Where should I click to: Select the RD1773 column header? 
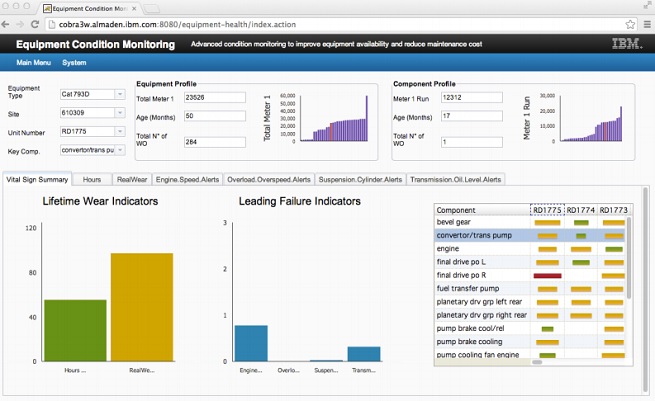(x=613, y=210)
